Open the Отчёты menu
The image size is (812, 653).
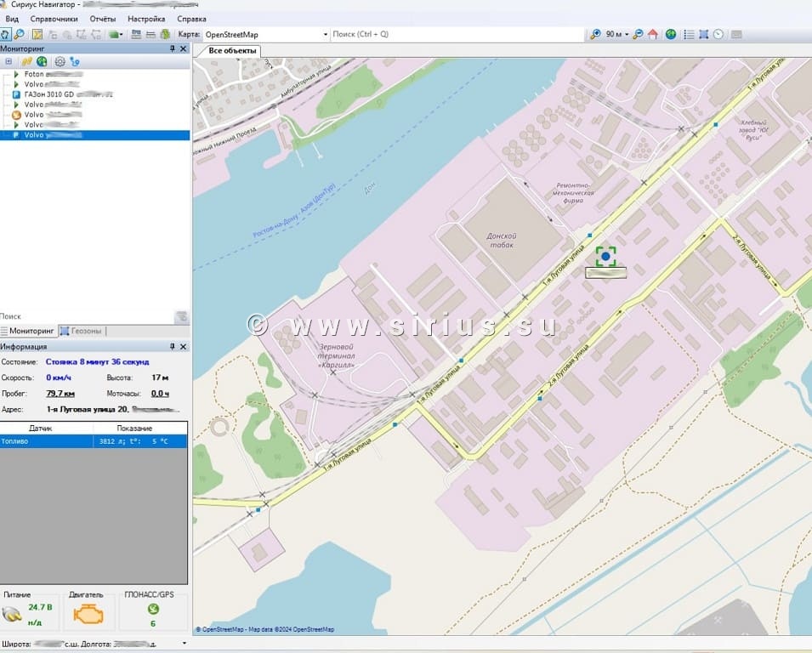pos(102,19)
